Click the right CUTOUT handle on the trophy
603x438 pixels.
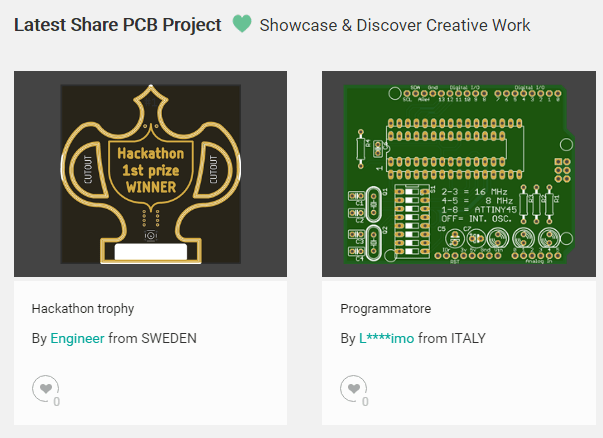(x=212, y=164)
